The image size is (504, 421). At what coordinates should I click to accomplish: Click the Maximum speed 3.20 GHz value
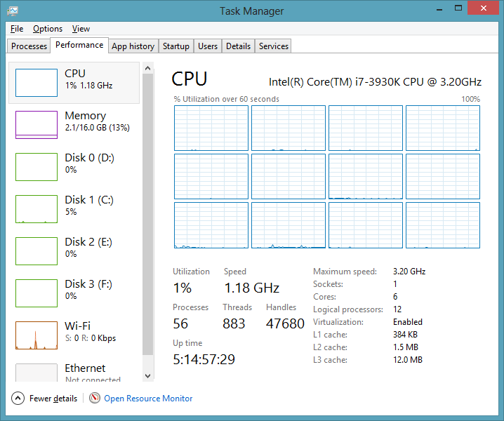409,272
